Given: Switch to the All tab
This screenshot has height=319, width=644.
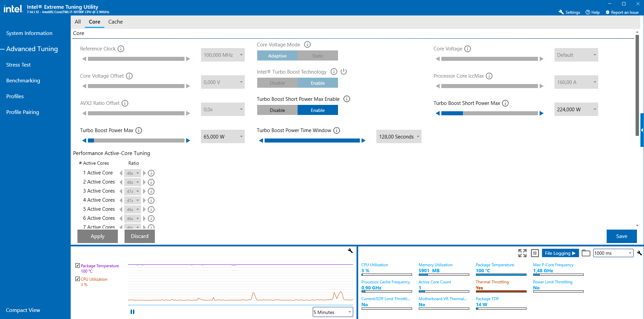Looking at the screenshot, I should click(x=78, y=22).
